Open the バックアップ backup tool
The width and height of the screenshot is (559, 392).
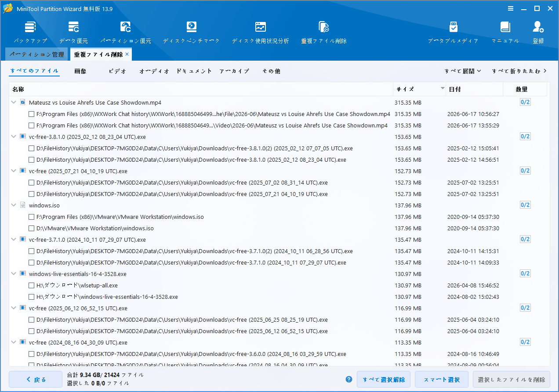(x=30, y=33)
